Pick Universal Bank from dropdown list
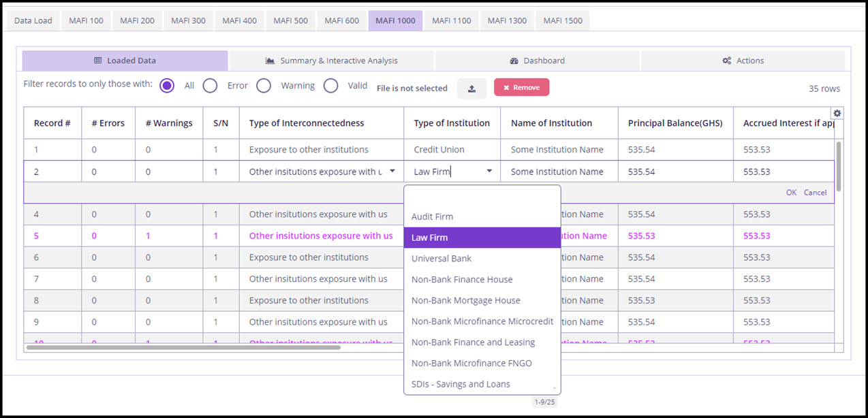868x418 pixels. [x=441, y=259]
